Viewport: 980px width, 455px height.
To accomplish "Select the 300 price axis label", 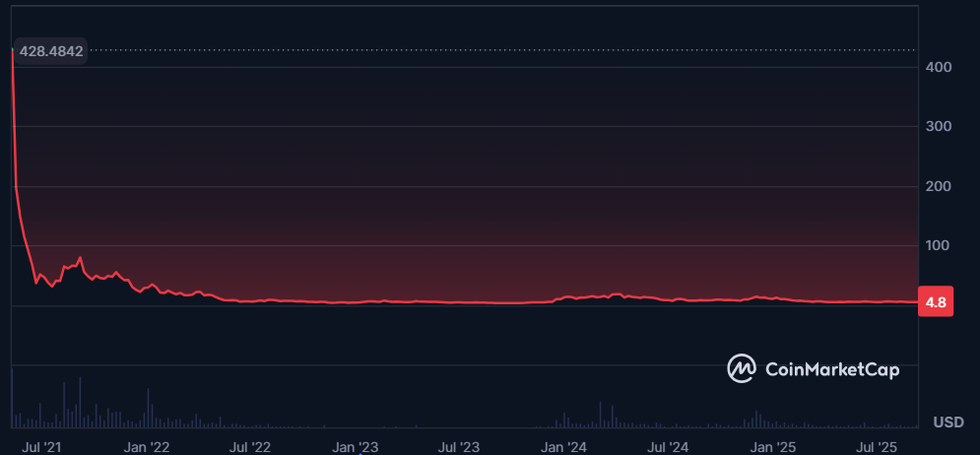I will 939,127.
